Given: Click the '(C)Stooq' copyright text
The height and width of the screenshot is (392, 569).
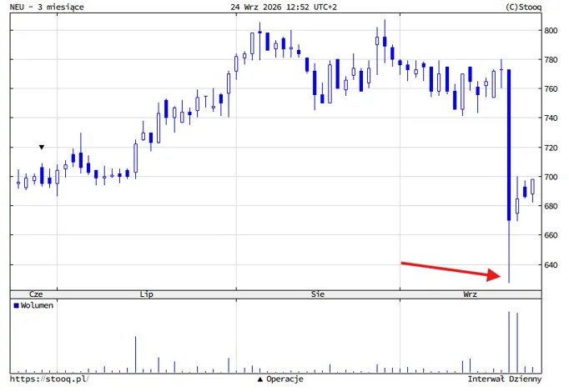Looking at the screenshot, I should (523, 7).
